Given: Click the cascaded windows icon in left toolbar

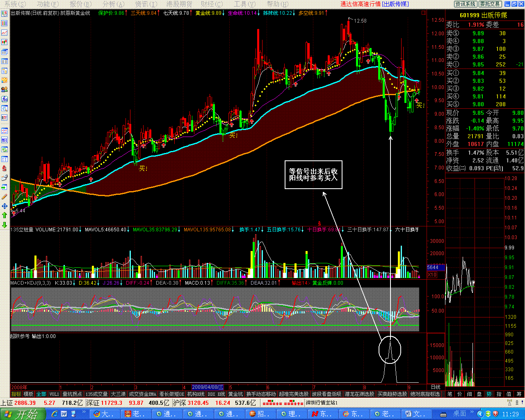Looking at the screenshot, I should [5, 51].
